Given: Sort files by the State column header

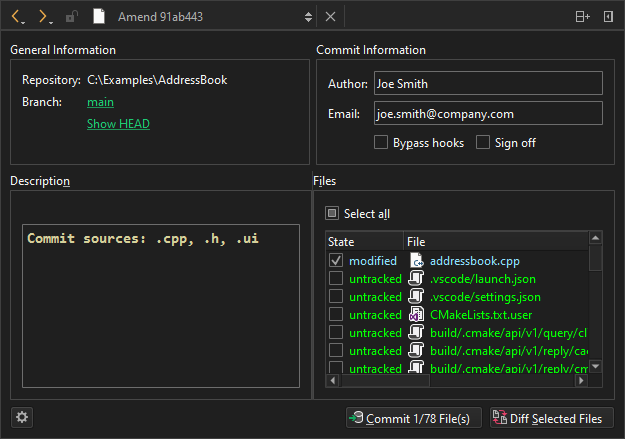Looking at the screenshot, I should click(364, 242).
